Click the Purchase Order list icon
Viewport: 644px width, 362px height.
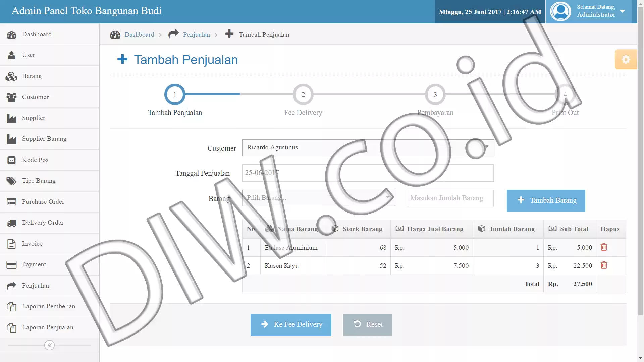click(11, 202)
